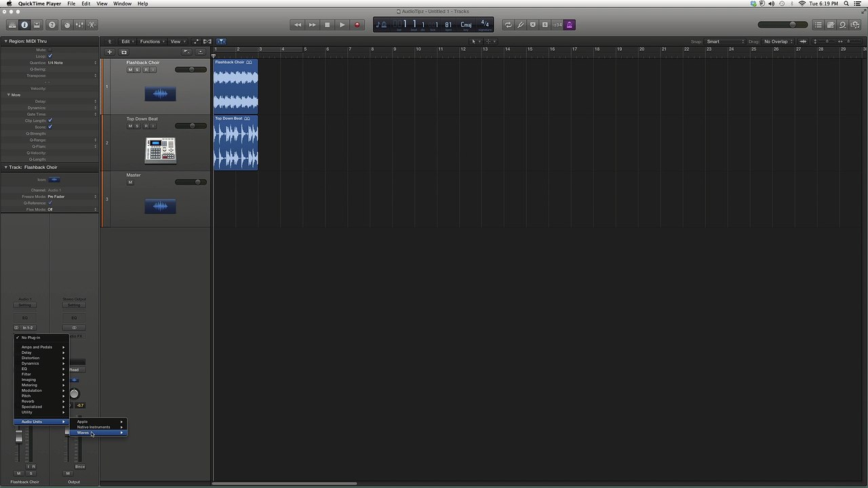Start playback with Play button

click(342, 25)
